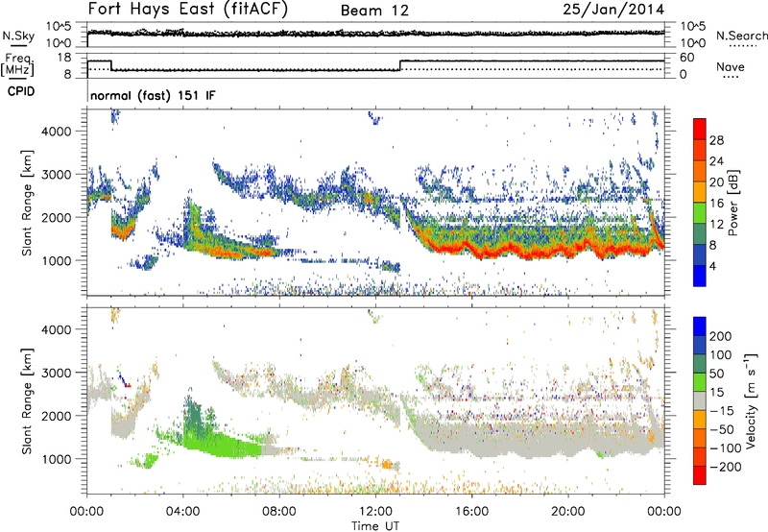Click the N.Sky legend label
Screen dimensions: 768x532
pos(18,36)
